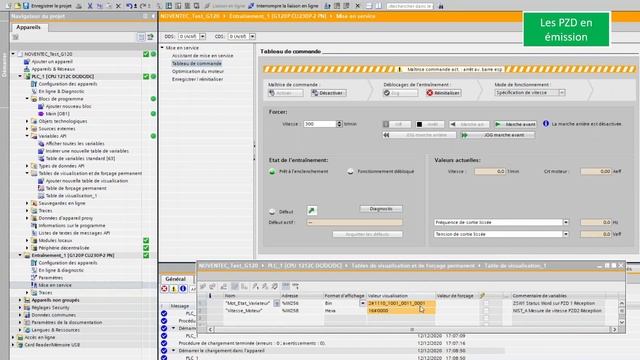The image size is (640, 360).
Task: Open the DDS dropdown
Action: [202, 36]
